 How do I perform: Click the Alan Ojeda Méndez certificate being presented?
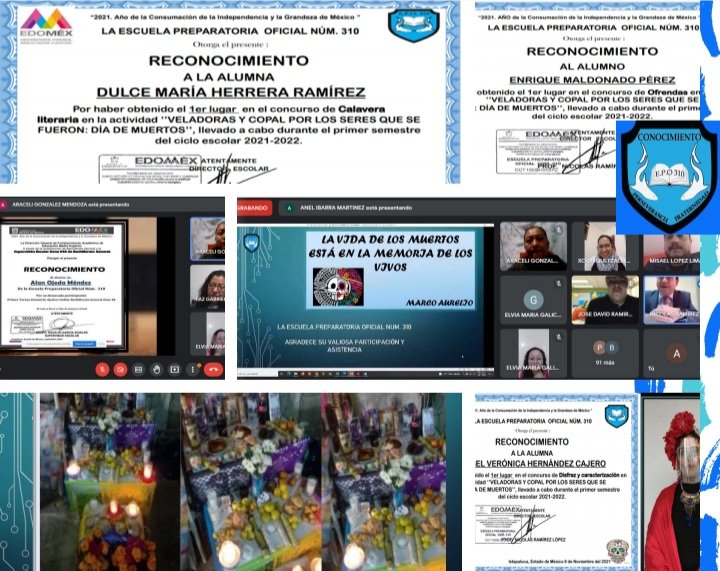click(63, 286)
